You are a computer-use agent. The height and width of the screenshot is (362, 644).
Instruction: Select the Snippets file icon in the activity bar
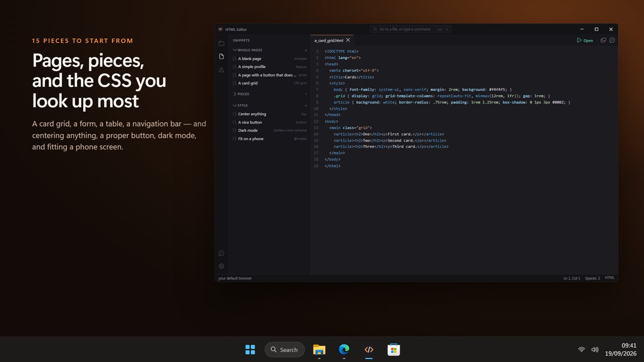(x=221, y=56)
